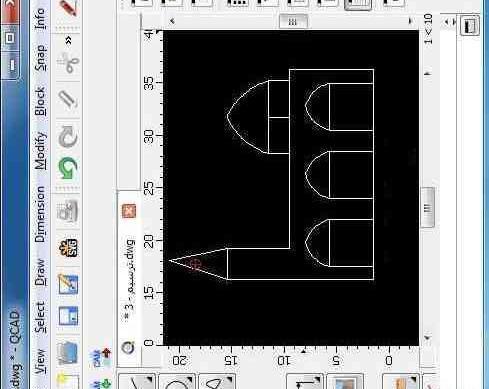Open the View menu

click(40, 361)
